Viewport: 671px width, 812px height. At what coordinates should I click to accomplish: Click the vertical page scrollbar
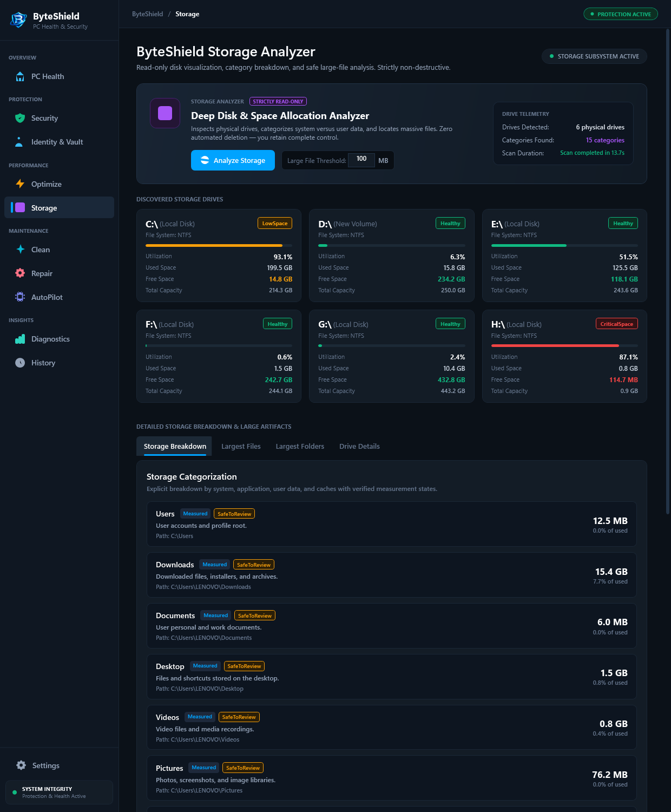[x=668, y=271]
